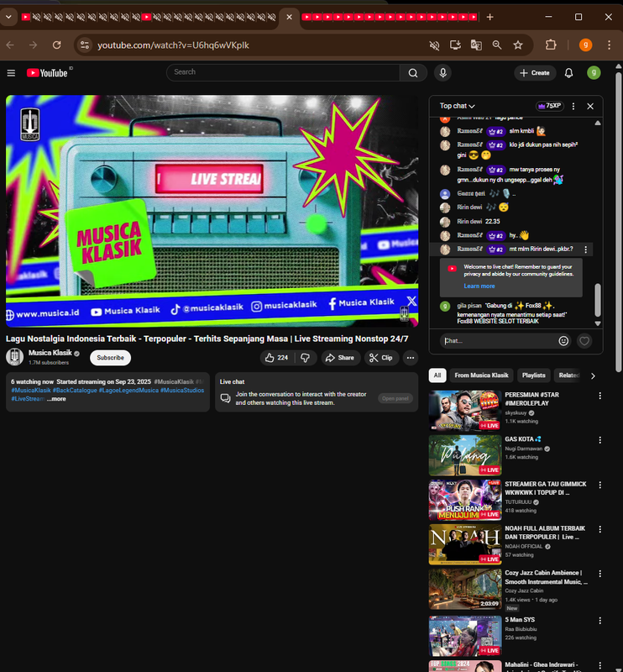This screenshot has width=623, height=672.
Task: Close the live chat panel
Action: pos(590,107)
